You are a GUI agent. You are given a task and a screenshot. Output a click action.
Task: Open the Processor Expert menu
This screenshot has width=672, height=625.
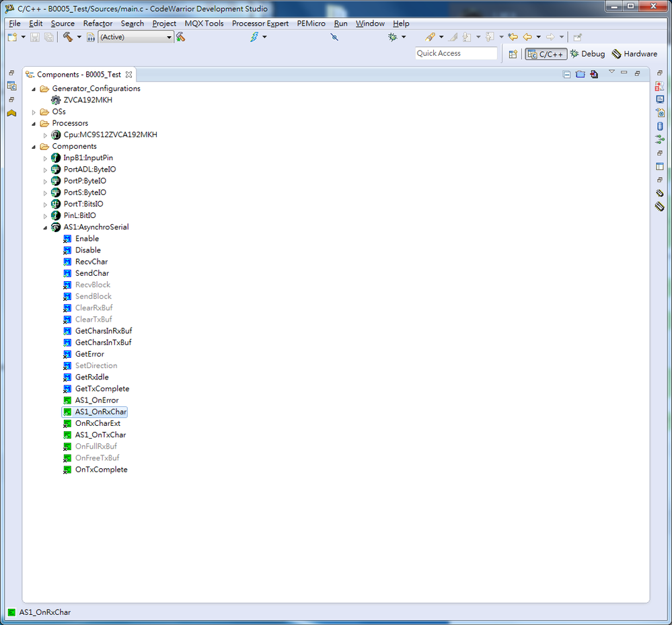tap(260, 24)
